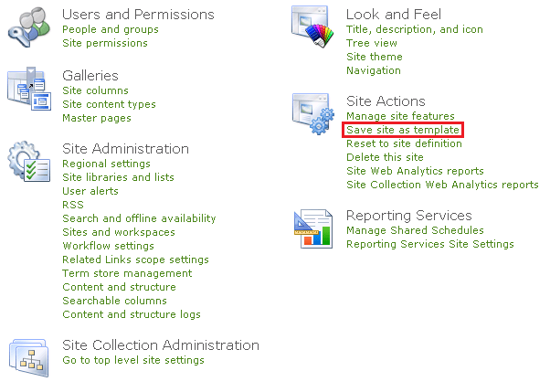The height and width of the screenshot is (392, 550).
Task: Open Tree view settings
Action: coord(372,43)
